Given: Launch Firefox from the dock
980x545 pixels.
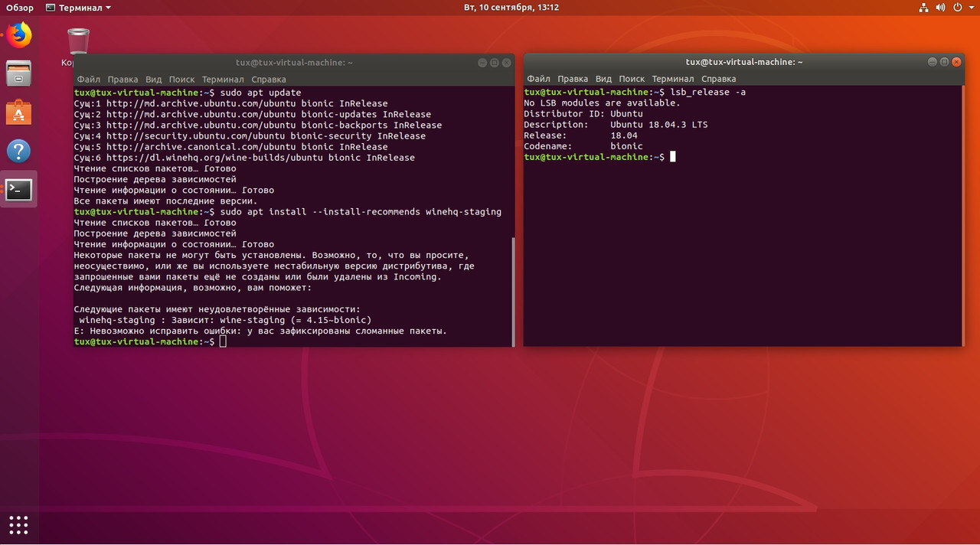Looking at the screenshot, I should (19, 34).
